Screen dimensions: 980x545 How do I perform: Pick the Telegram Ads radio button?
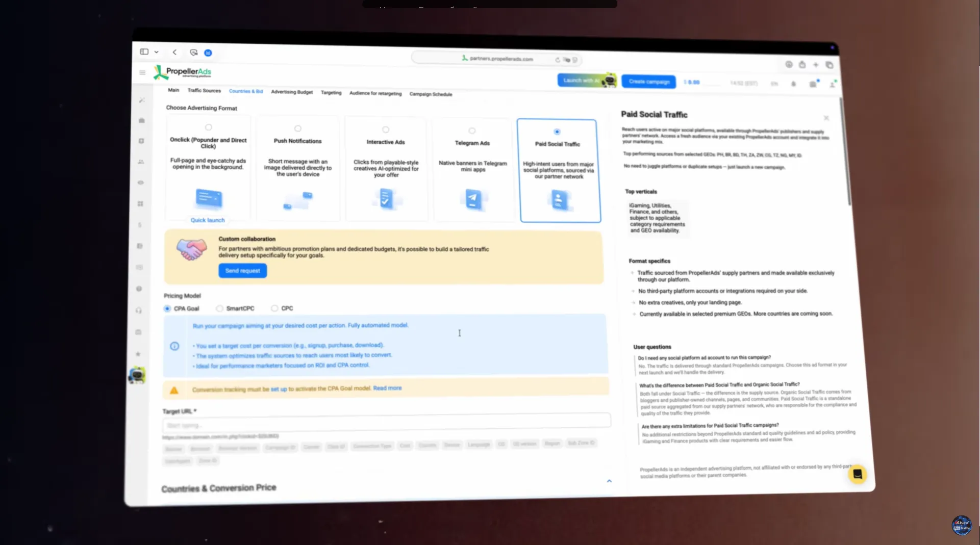point(472,131)
